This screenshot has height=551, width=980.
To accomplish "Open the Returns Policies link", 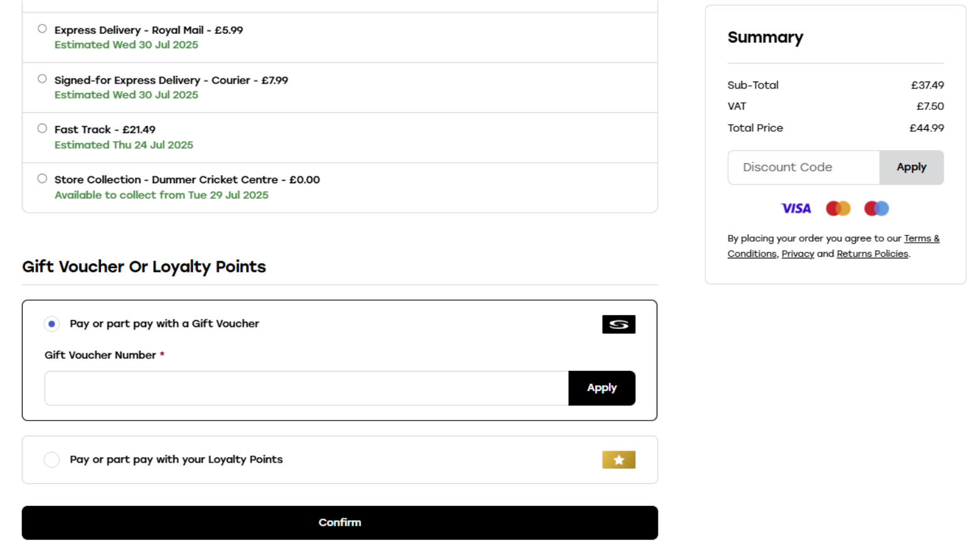I will click(872, 254).
